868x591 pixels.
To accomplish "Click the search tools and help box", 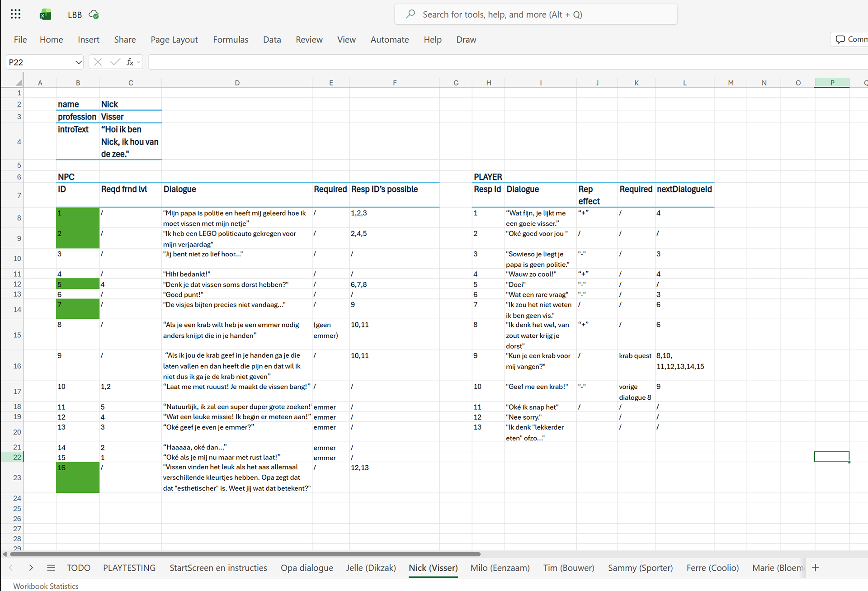I will 536,14.
